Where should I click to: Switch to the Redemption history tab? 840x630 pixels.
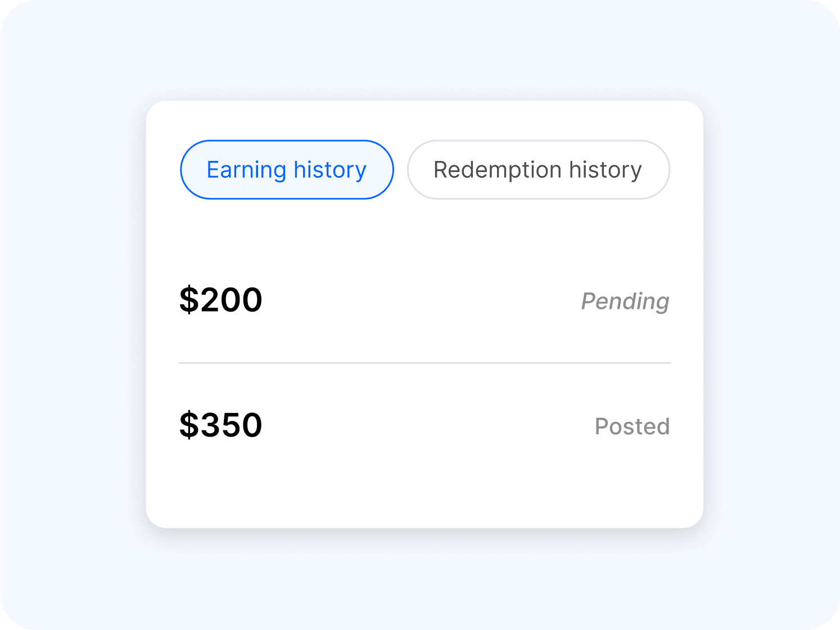[538, 170]
